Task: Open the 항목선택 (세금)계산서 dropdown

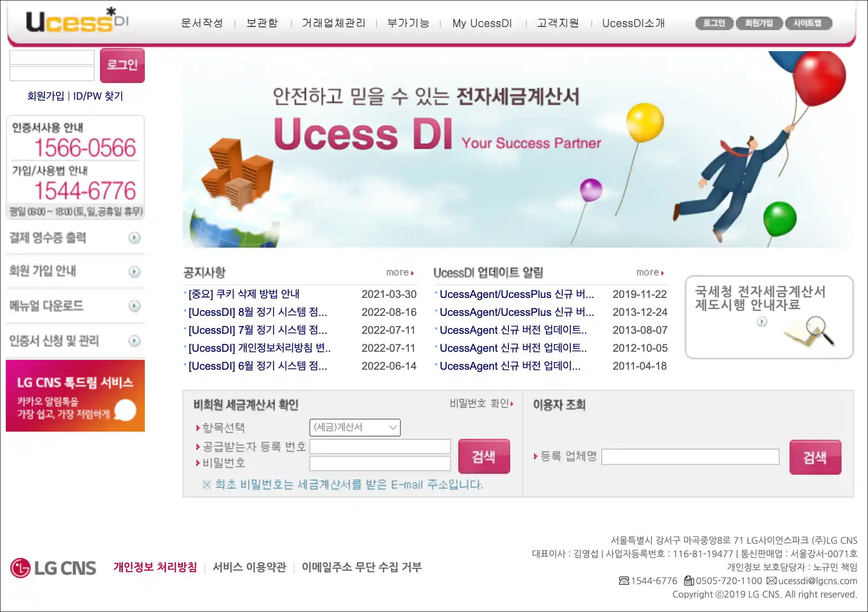Action: click(x=355, y=428)
